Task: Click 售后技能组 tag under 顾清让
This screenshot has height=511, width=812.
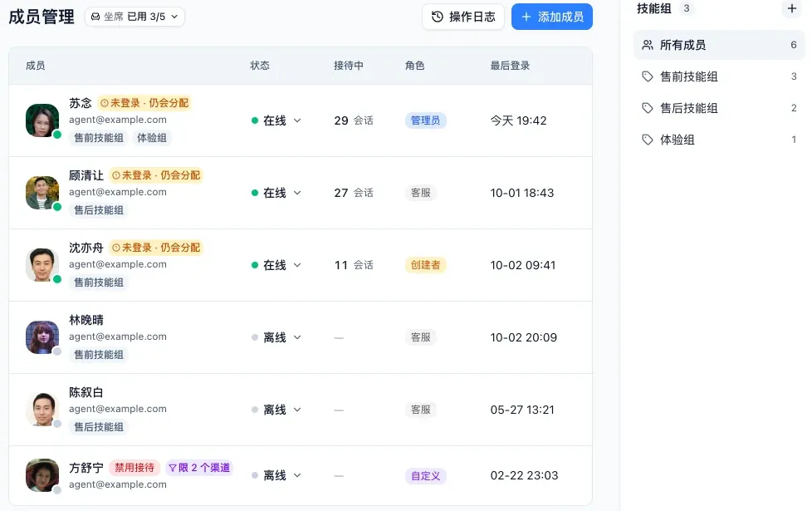Action: [x=99, y=210]
